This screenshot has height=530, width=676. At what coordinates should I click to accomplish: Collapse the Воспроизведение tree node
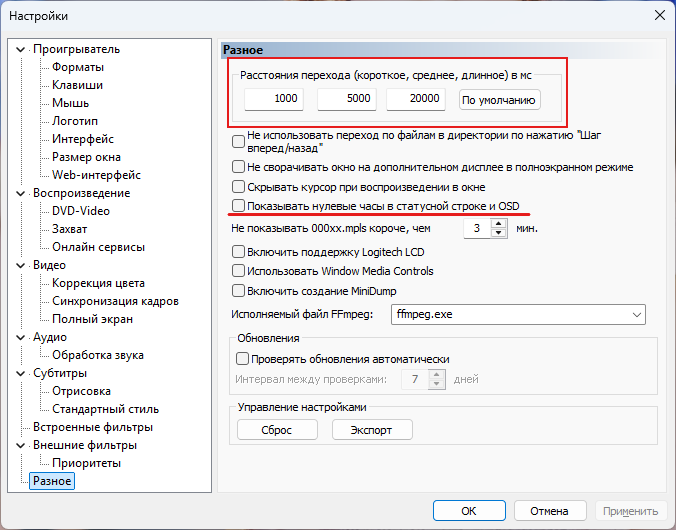pyautogui.click(x=20, y=193)
